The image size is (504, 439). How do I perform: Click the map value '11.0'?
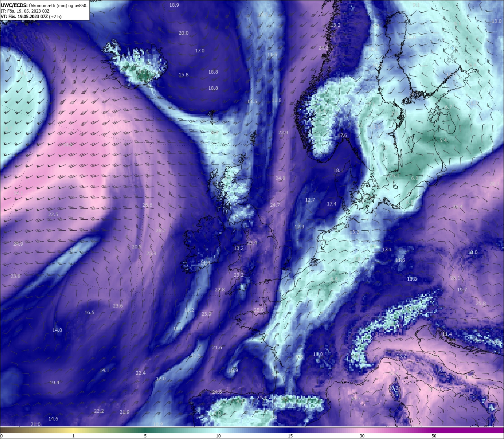(x=318, y=354)
